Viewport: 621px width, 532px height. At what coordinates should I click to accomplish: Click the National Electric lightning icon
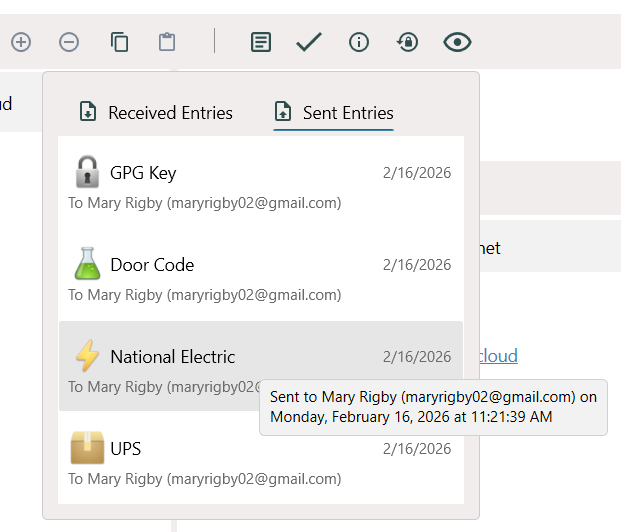pyautogui.click(x=87, y=355)
